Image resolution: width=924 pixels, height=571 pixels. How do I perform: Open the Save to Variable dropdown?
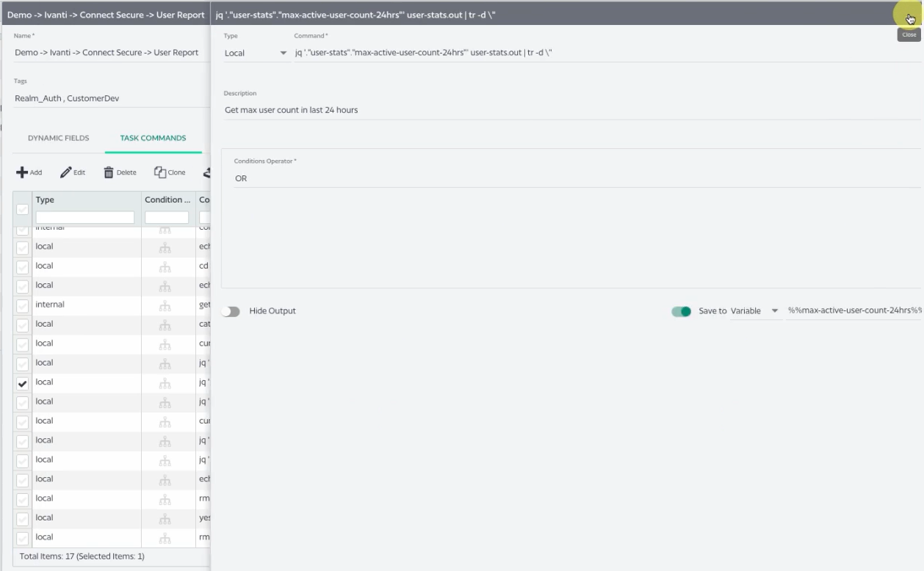[x=755, y=311]
